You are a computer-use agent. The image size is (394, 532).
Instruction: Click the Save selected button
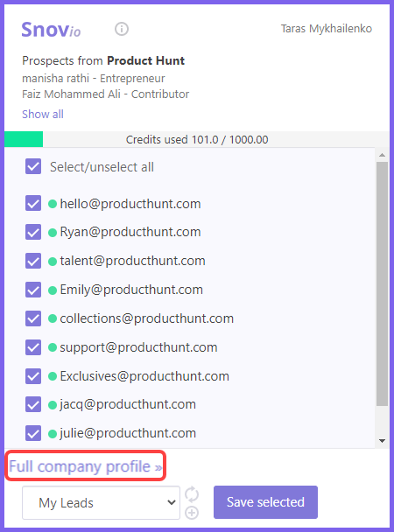pos(265,502)
